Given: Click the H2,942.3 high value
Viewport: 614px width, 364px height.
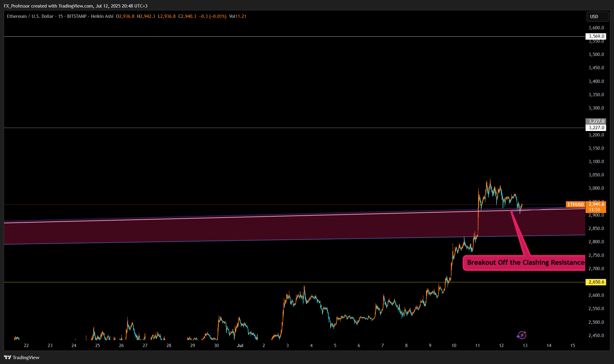Looking at the screenshot, I should point(146,16).
